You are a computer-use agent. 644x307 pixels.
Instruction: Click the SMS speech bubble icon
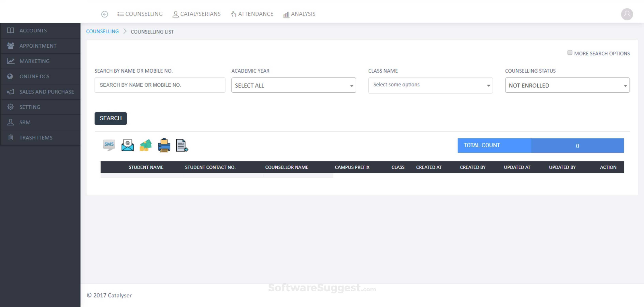(x=109, y=145)
